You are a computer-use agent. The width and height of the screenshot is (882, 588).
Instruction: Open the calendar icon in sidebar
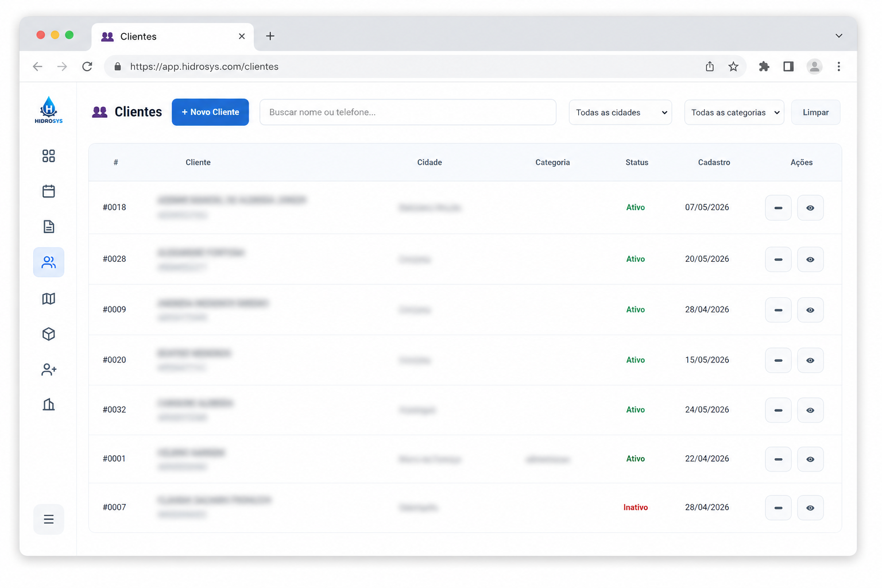pyautogui.click(x=49, y=191)
